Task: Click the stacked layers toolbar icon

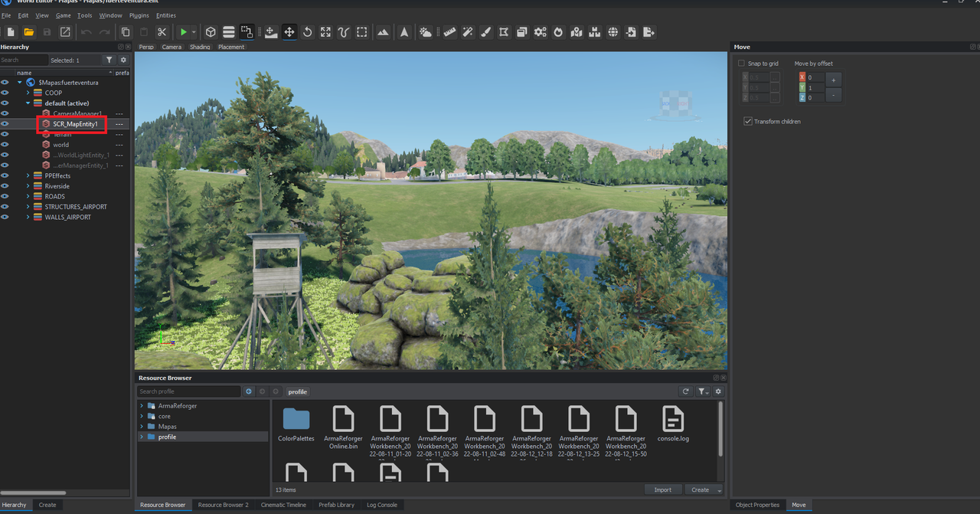Action: pos(229,32)
